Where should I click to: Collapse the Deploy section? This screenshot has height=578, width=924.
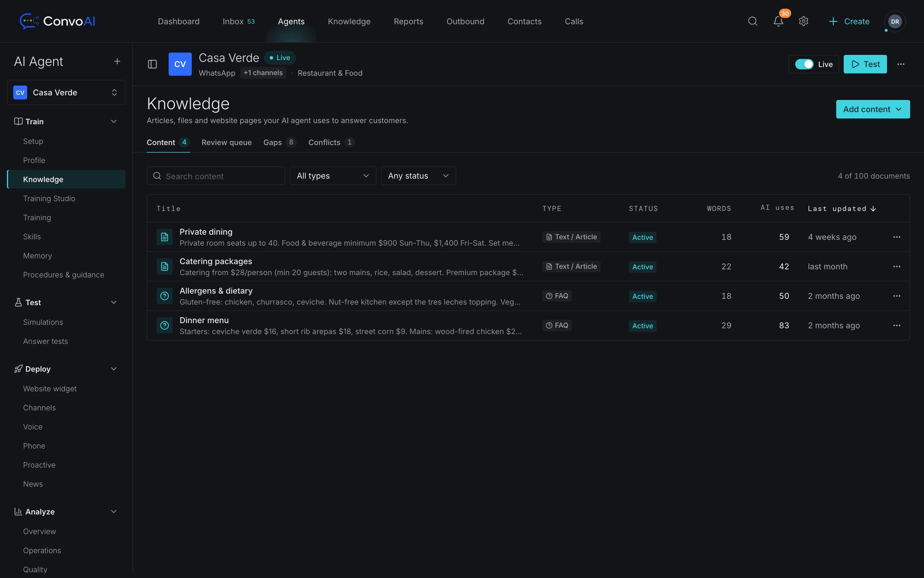coord(113,369)
